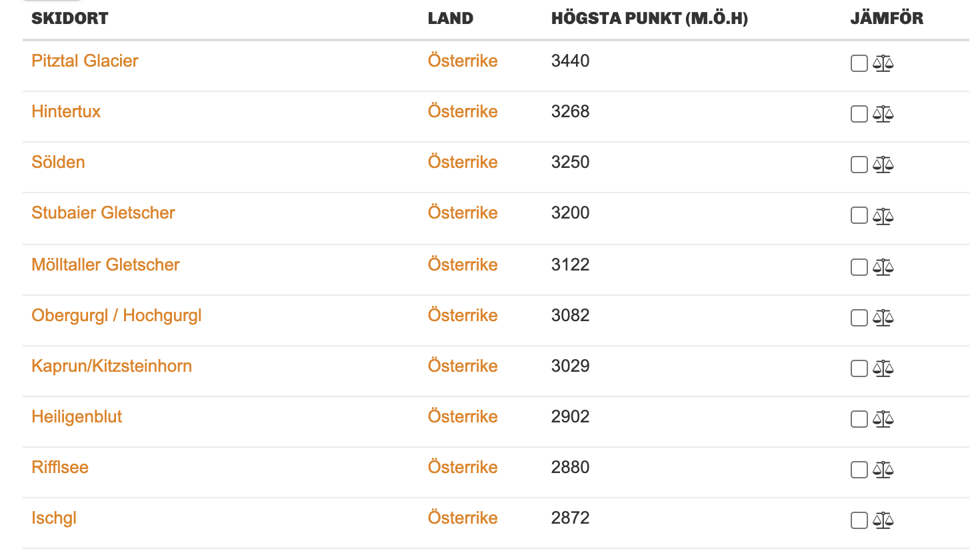Open the Ischgl ski resort link
The height and width of the screenshot is (553, 980).
tap(54, 518)
